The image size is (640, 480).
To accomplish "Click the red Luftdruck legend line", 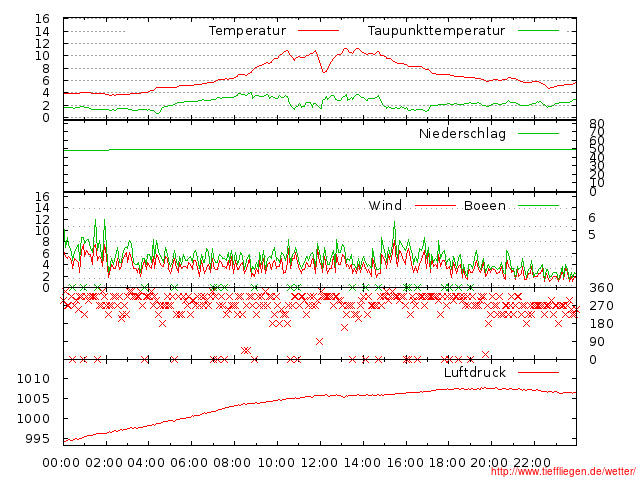I will [538, 372].
